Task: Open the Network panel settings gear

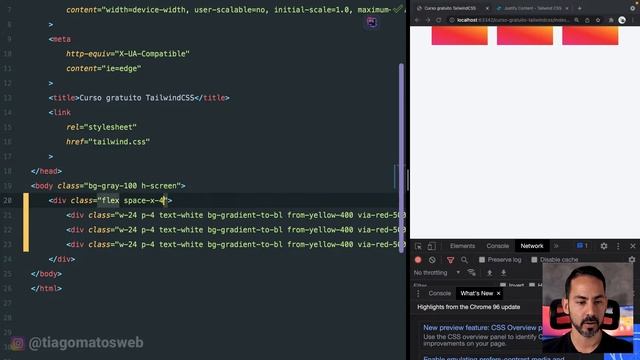Action: point(632,260)
